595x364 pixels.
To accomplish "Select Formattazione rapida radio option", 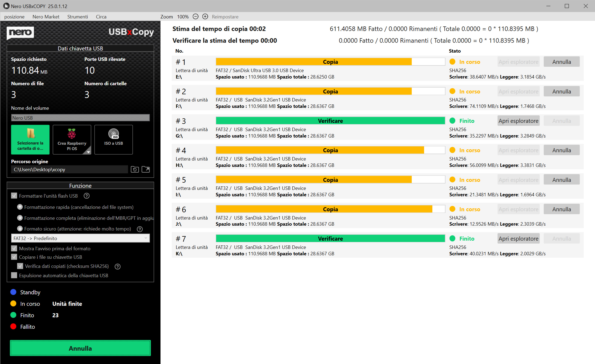I will point(20,207).
